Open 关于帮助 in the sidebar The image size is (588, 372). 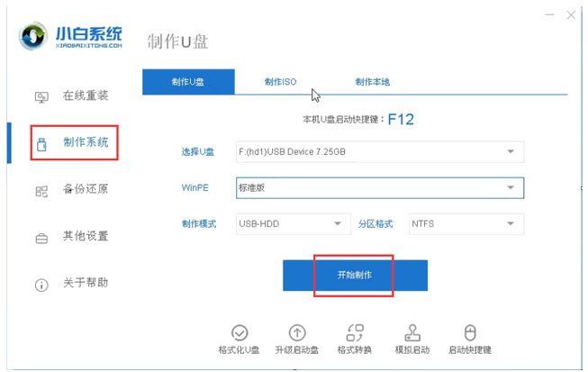pos(86,282)
